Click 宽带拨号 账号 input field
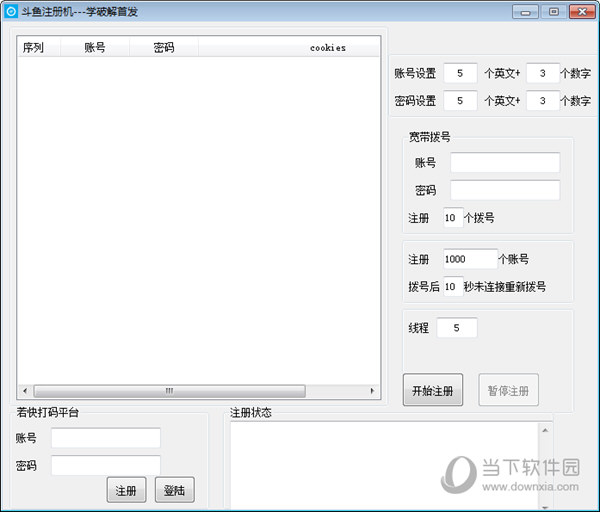This screenshot has width=600, height=512. pyautogui.click(x=505, y=162)
